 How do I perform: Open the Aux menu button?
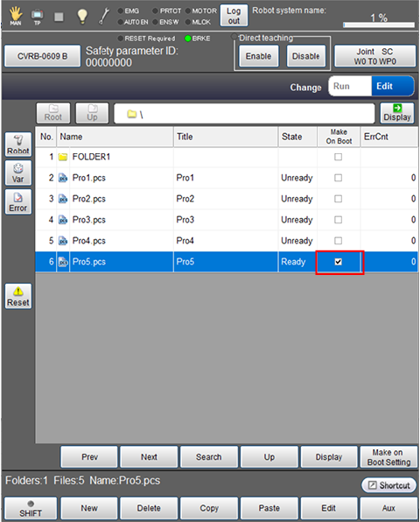[x=388, y=508]
